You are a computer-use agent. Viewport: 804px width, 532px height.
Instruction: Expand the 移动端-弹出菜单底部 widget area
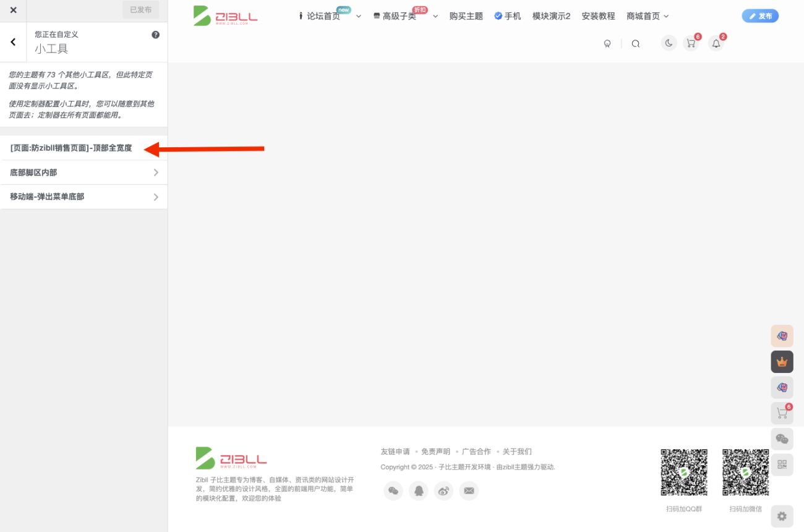(x=83, y=197)
